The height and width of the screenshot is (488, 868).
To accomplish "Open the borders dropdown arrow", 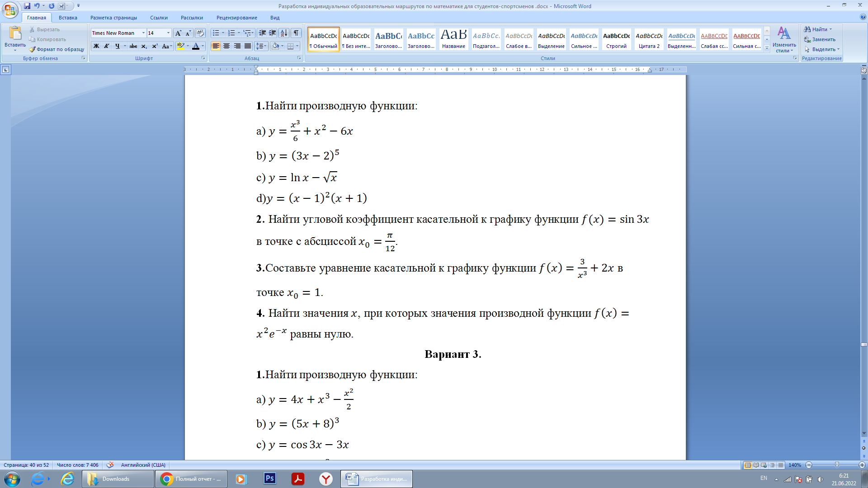I will [x=297, y=46].
